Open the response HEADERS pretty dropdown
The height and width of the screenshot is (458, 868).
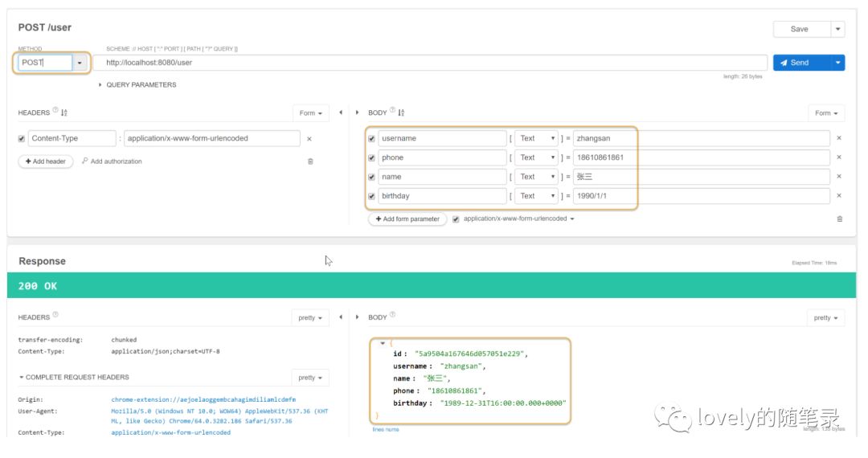(x=310, y=317)
